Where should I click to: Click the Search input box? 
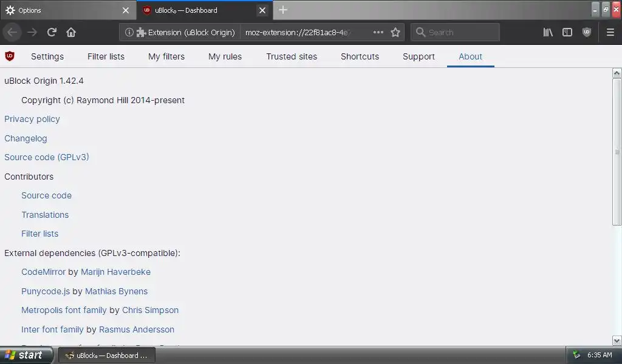456,32
